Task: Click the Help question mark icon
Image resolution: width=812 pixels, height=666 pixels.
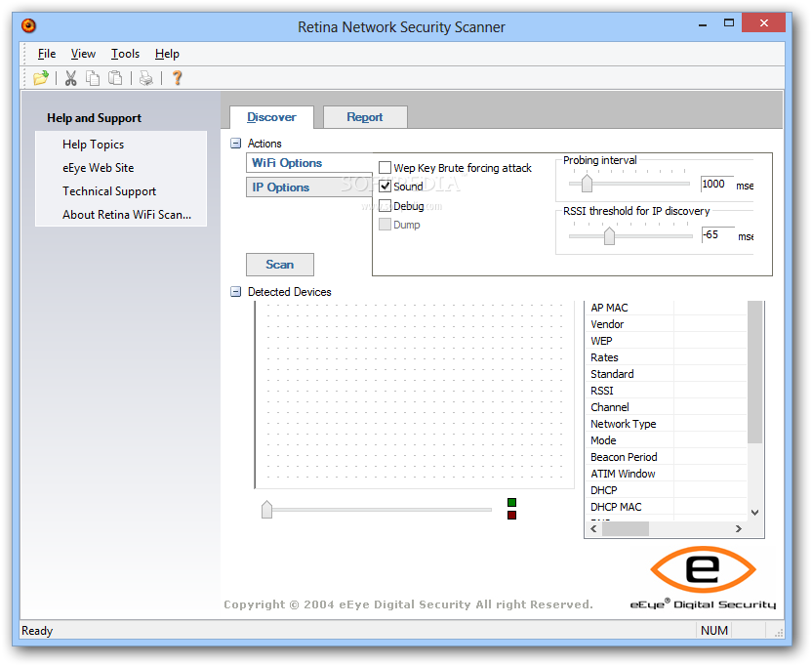Action: [177, 78]
